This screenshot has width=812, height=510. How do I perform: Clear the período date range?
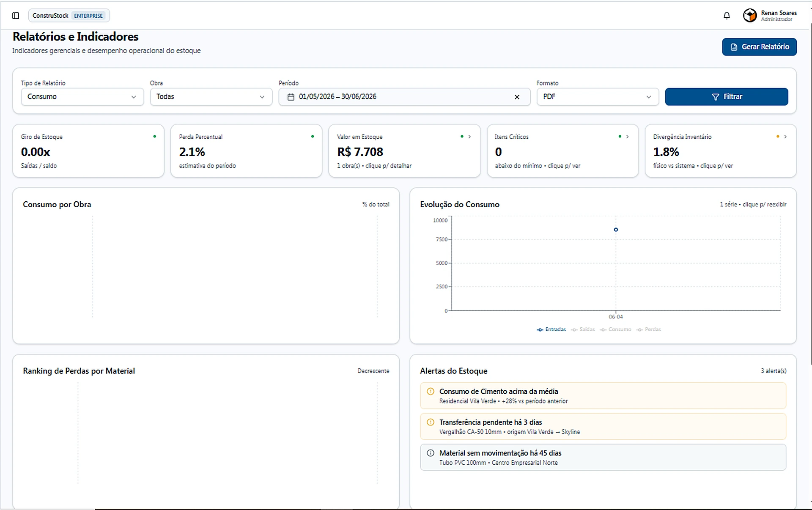pos(517,97)
